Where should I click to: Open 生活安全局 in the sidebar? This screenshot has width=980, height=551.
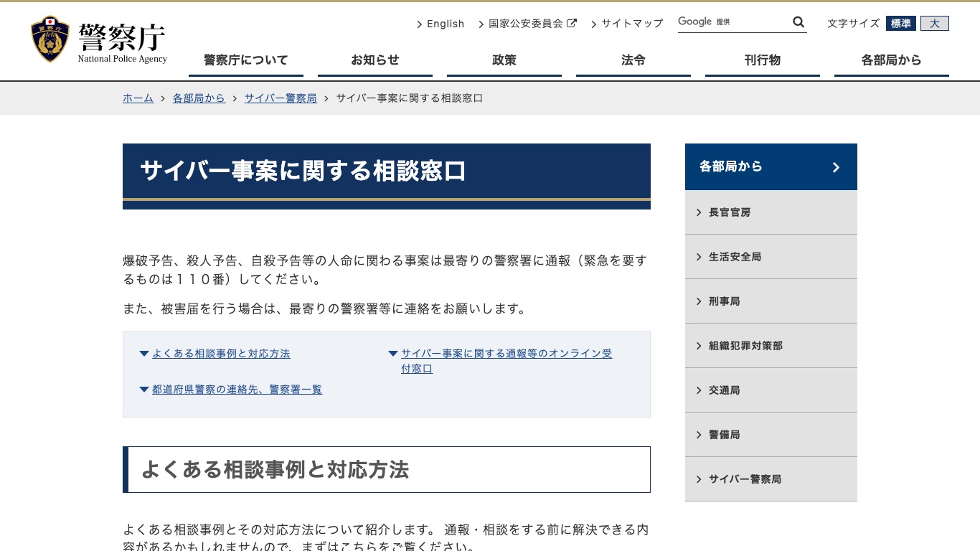click(771, 257)
